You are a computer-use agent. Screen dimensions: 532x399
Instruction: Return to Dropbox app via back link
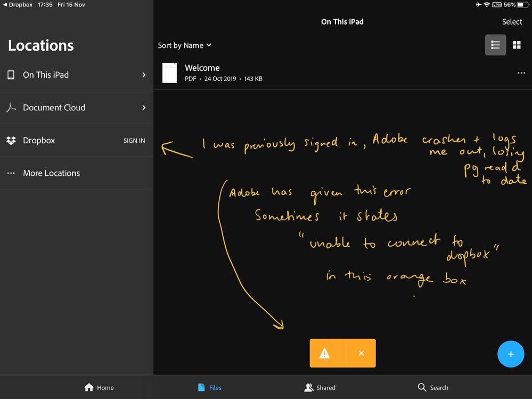pos(17,5)
